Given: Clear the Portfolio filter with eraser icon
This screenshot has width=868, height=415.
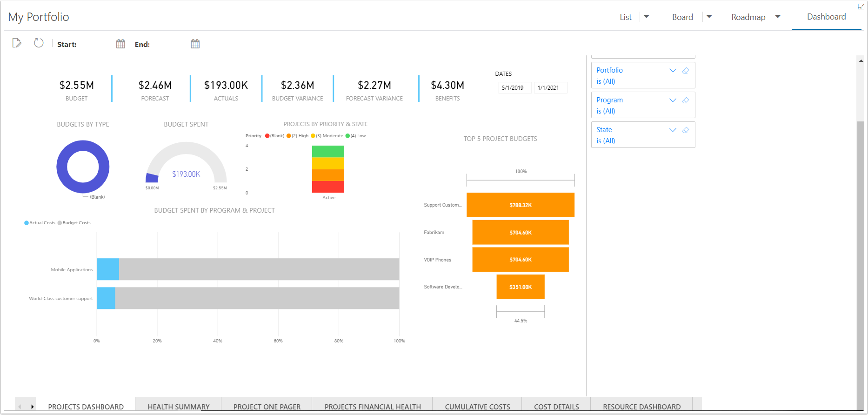Looking at the screenshot, I should pyautogui.click(x=686, y=71).
